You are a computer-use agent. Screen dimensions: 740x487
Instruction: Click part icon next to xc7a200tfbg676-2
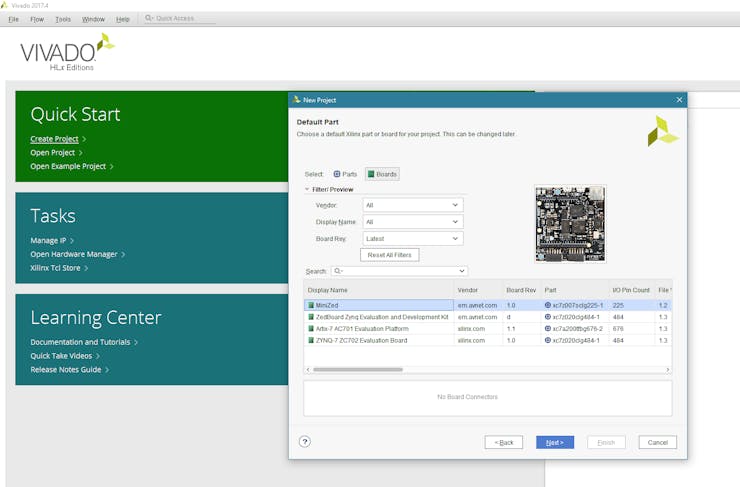pyautogui.click(x=548, y=328)
